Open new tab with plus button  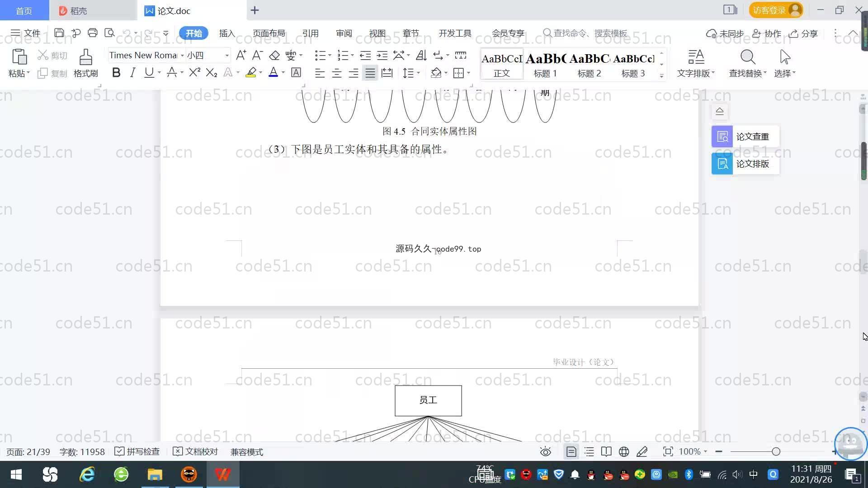(x=255, y=10)
